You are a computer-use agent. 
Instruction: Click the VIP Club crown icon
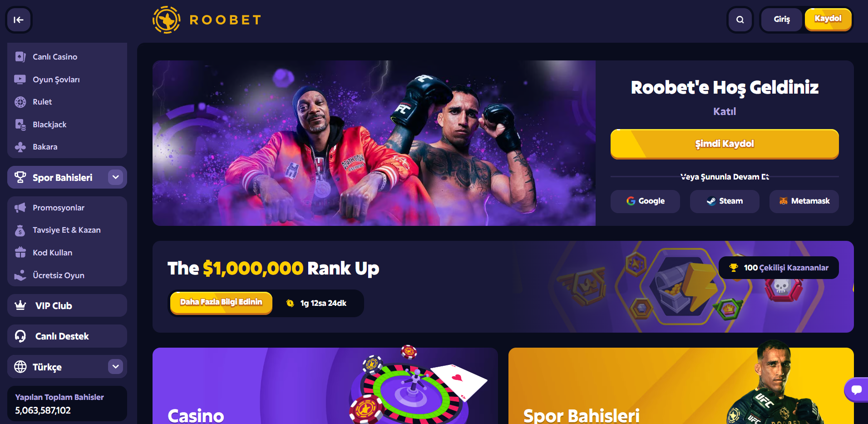pos(20,305)
